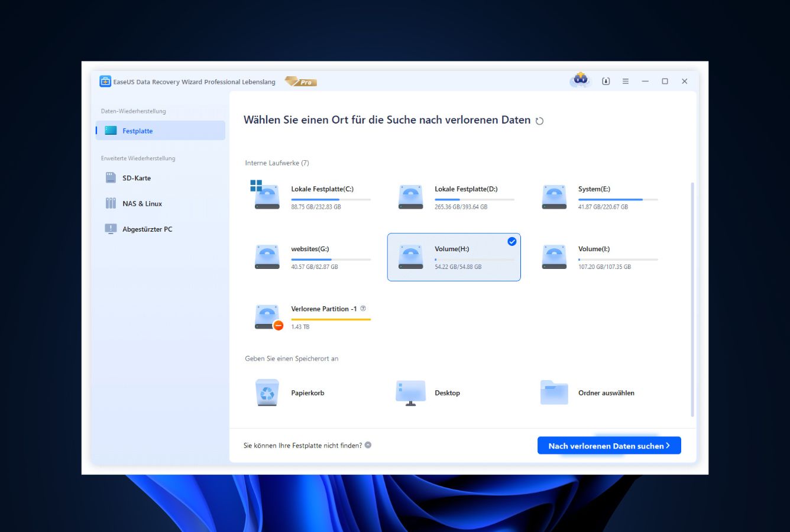This screenshot has height=532, width=790.
Task: Select Festplatte in the sidebar
Action: pos(160,131)
